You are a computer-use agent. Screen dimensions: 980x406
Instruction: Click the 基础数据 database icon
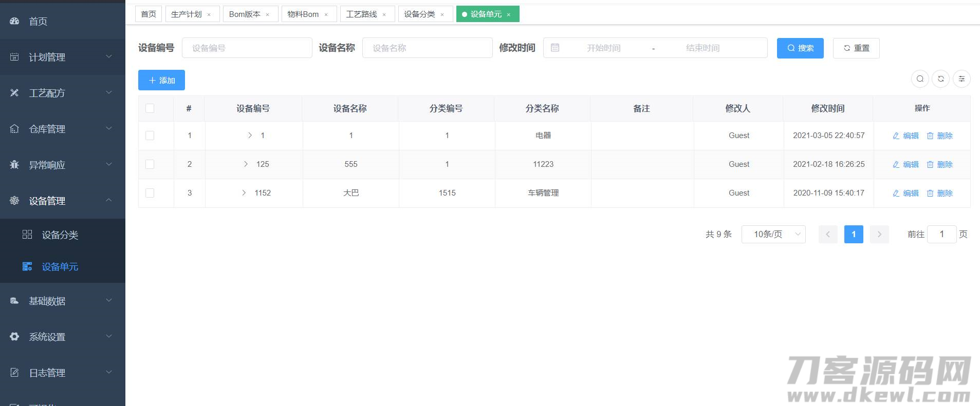14,301
